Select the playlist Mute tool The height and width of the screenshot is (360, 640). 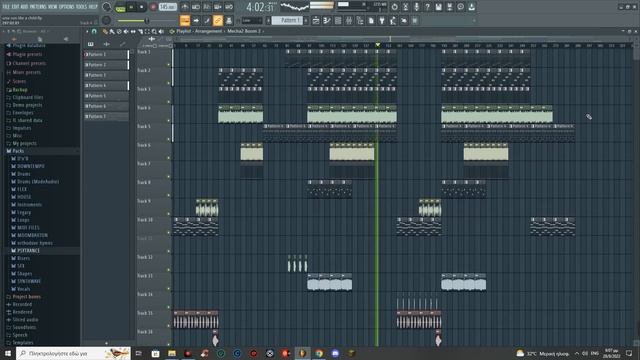pos(126,31)
